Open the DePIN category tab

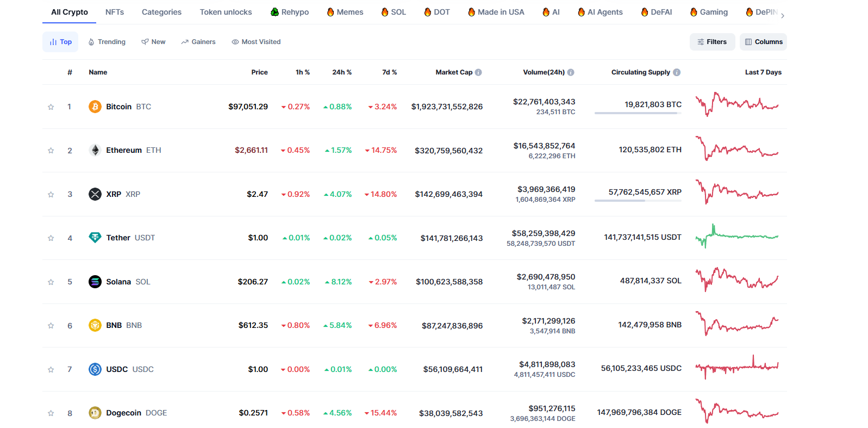(x=762, y=12)
